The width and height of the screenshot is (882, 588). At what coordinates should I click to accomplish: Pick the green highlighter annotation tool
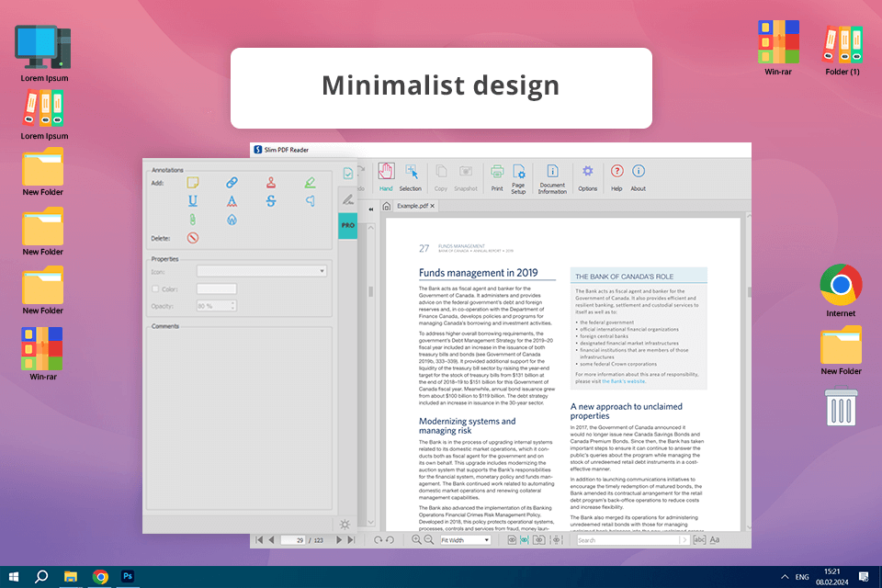click(311, 182)
